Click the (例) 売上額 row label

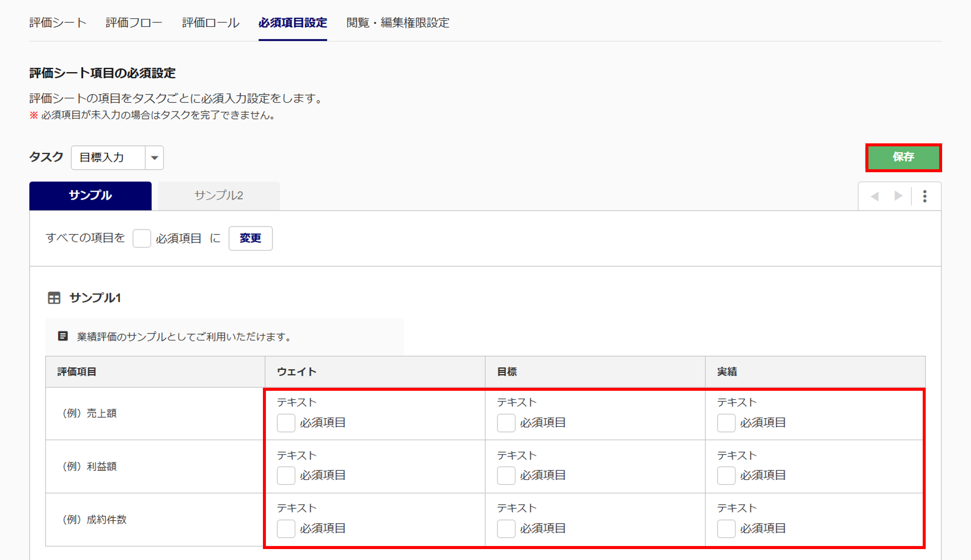coord(89,414)
